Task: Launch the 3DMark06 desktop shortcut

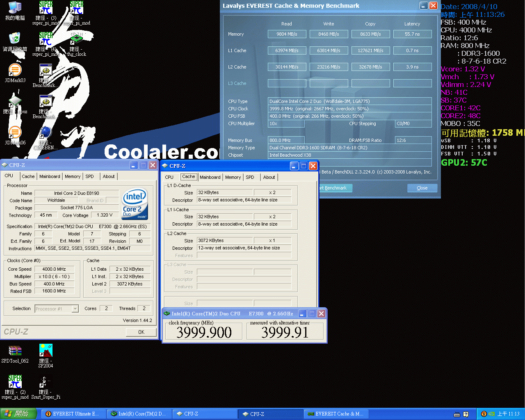Action: point(15,135)
